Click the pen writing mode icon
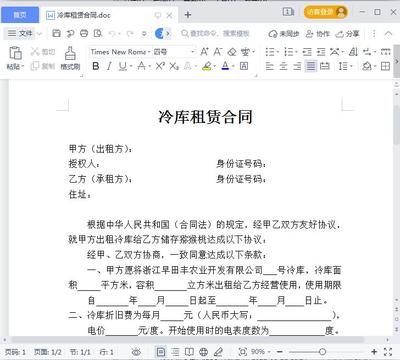This screenshot has height=360, width=400. click(x=218, y=352)
